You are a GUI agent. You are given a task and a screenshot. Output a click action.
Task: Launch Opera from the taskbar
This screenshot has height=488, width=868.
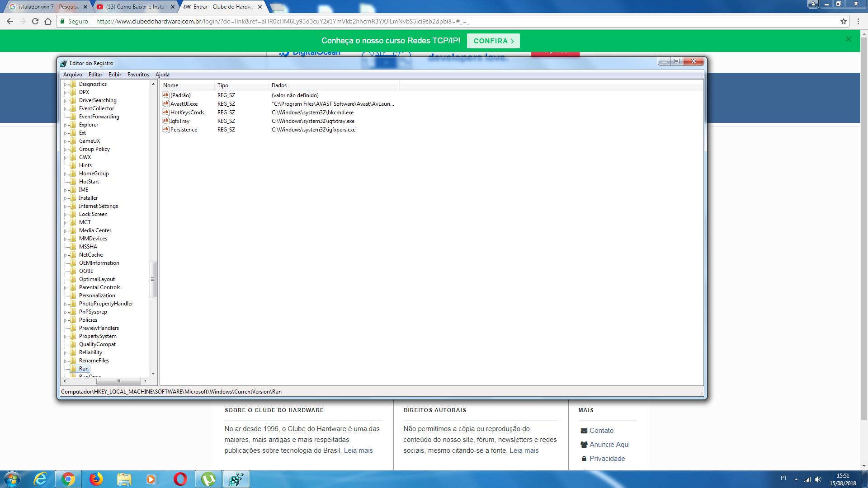pyautogui.click(x=180, y=479)
